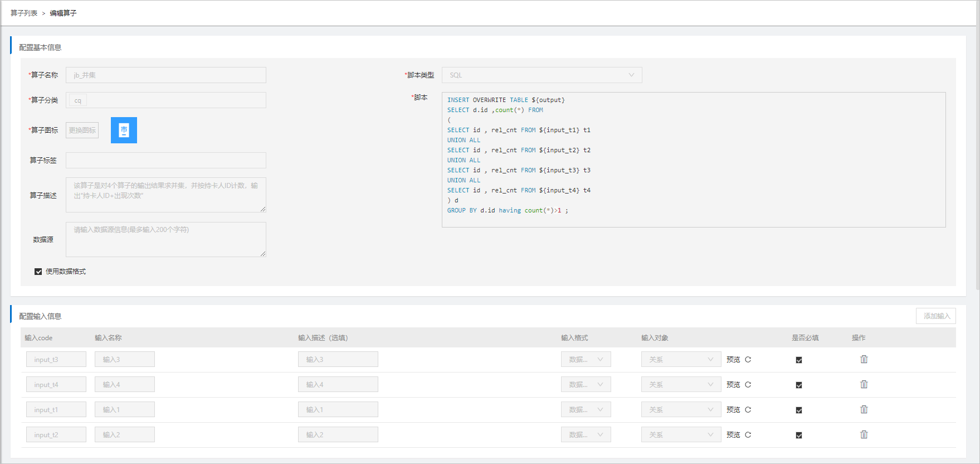Screen dimensions: 980x464
Task: Click the 算子描述 text area
Action: pyautogui.click(x=166, y=195)
